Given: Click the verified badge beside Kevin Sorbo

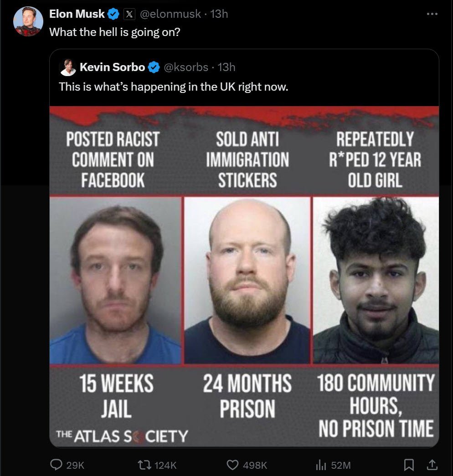Looking at the screenshot, I should pyautogui.click(x=154, y=67).
